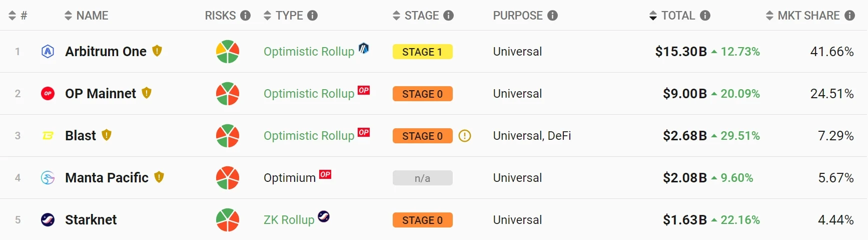868x240 pixels.
Task: Click the info icon next to STAGE
Action: (x=449, y=16)
